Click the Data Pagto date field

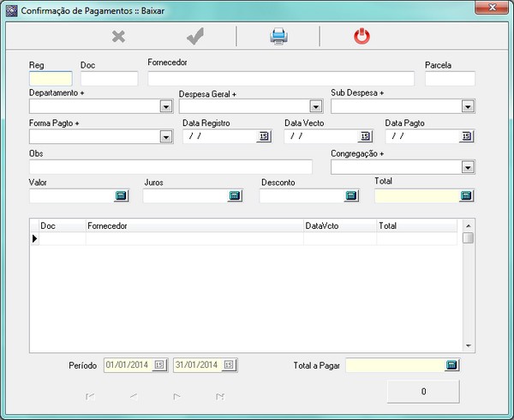tap(422, 136)
